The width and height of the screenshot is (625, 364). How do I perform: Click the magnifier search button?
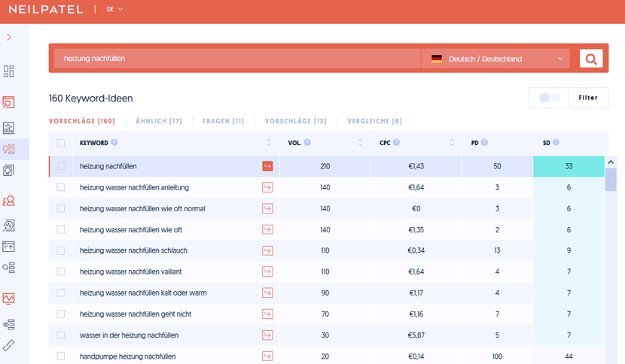(x=591, y=59)
